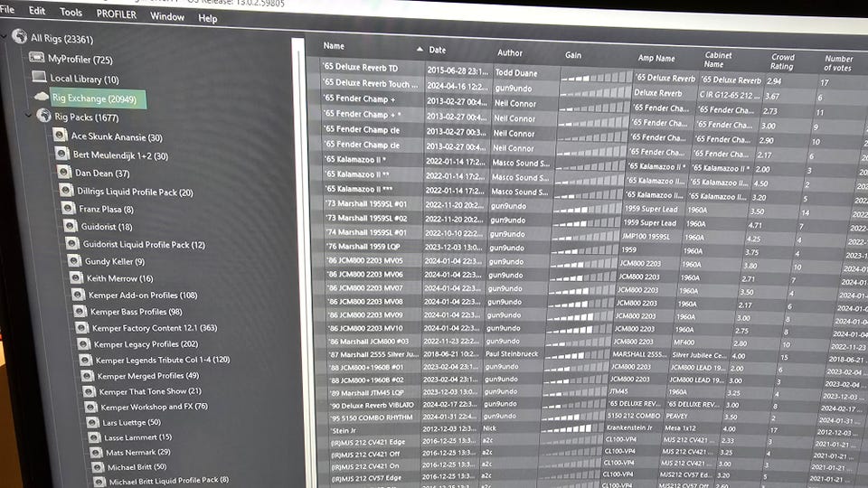Sort rigs by Cabinet Name column
Screen dimensions: 868x488
tap(718, 60)
